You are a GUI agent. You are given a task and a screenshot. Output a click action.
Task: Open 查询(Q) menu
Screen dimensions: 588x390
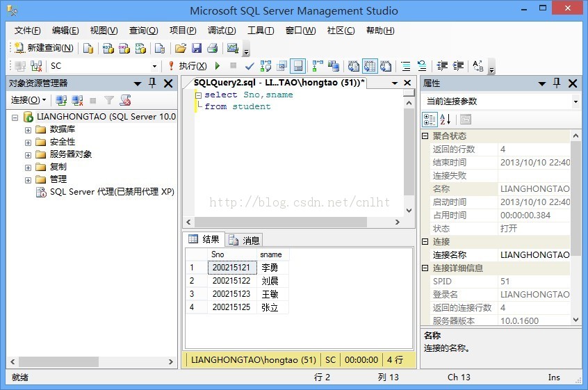pyautogui.click(x=143, y=31)
